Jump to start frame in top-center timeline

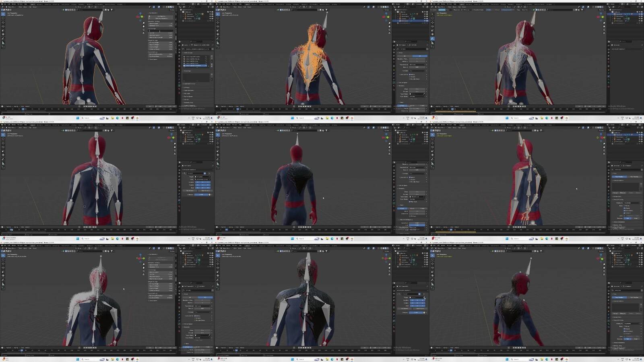pos(299,106)
